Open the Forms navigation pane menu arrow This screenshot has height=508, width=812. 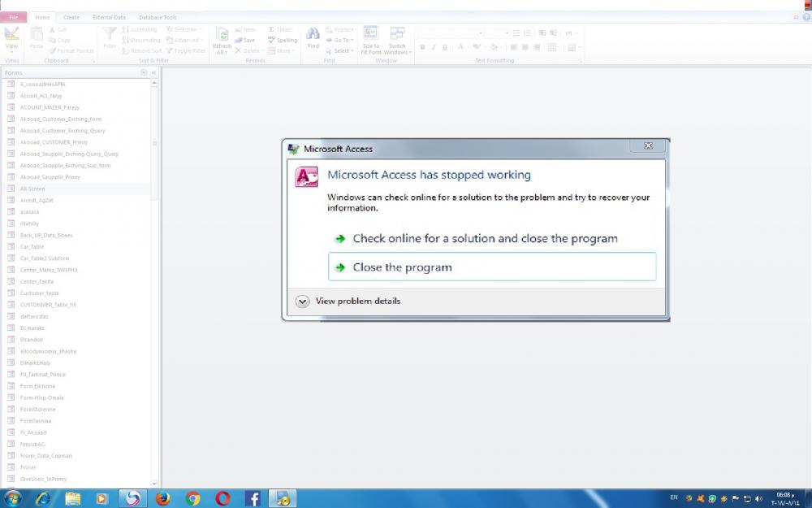coord(144,72)
